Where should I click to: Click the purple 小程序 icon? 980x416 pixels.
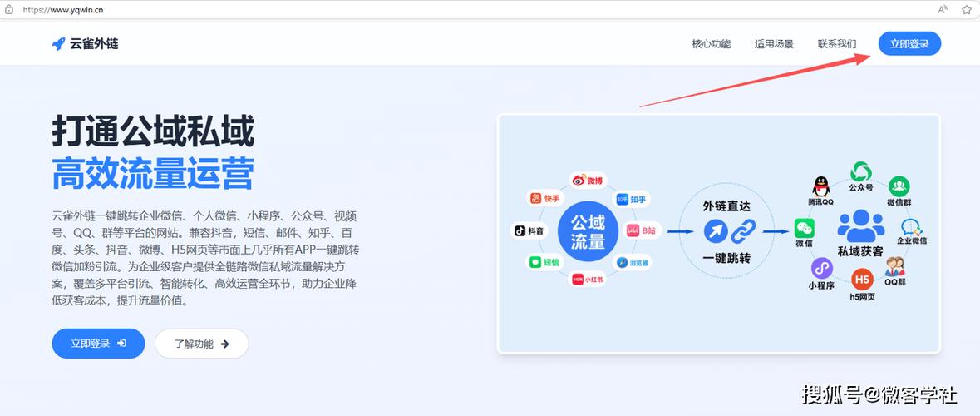[821, 270]
